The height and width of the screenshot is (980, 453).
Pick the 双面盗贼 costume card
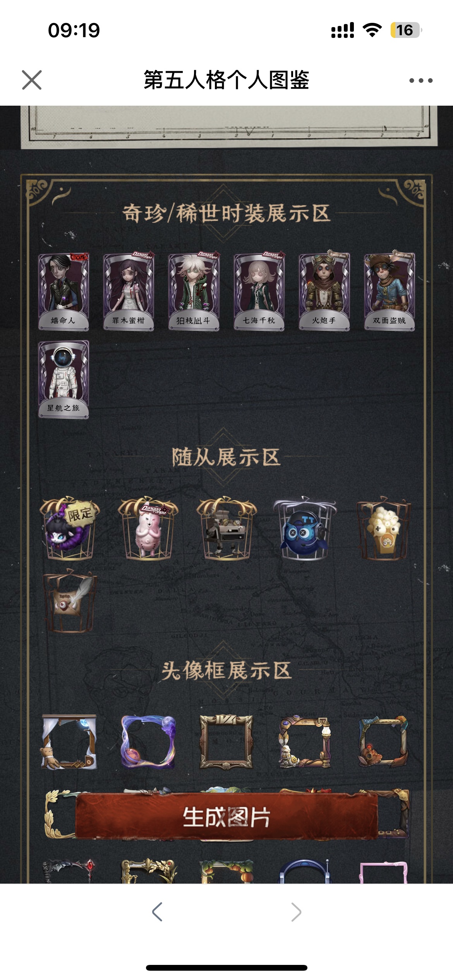pyautogui.click(x=390, y=291)
